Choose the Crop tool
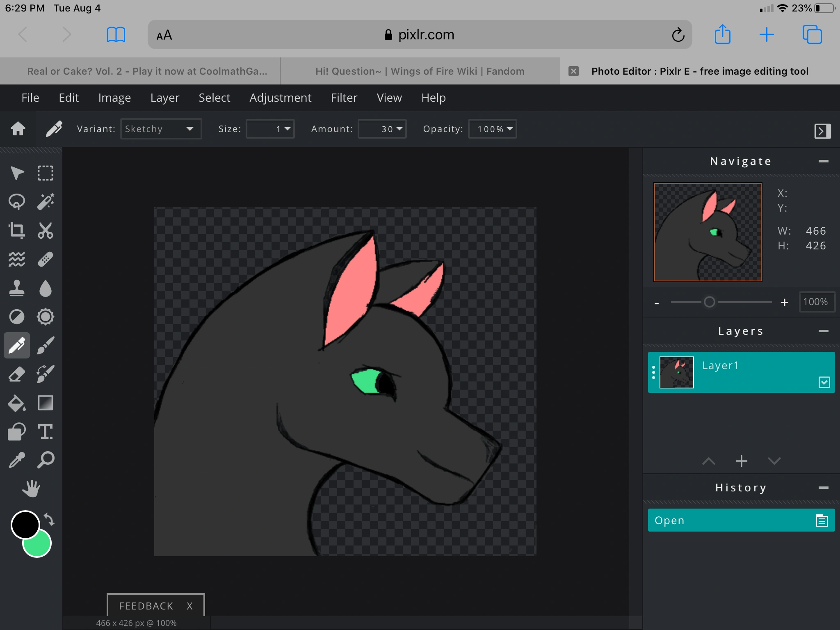The image size is (840, 630). (17, 230)
